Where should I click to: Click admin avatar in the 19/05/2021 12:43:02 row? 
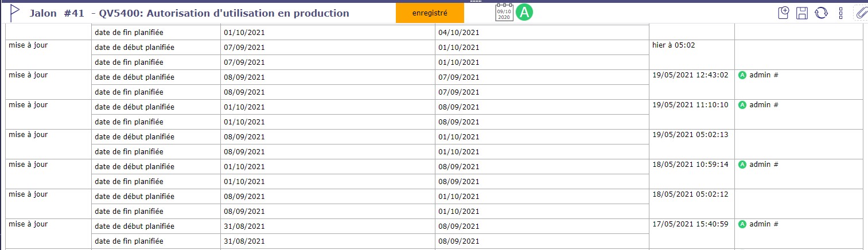(742, 75)
